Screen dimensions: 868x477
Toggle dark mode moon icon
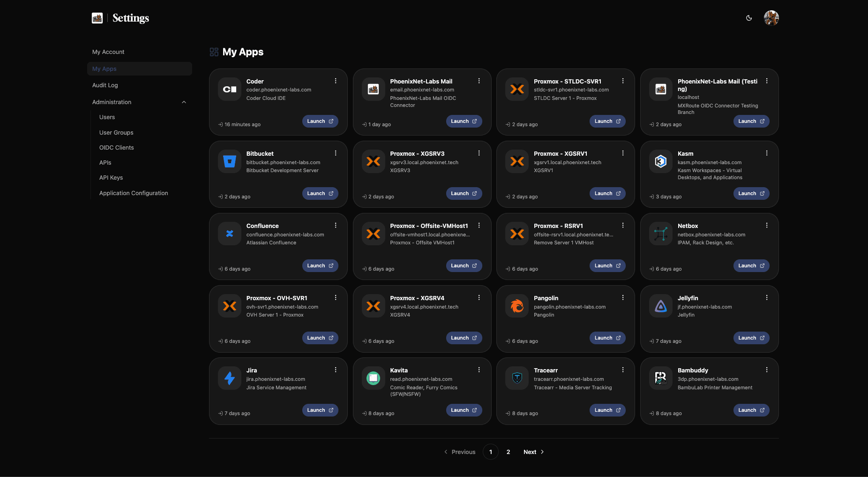749,18
